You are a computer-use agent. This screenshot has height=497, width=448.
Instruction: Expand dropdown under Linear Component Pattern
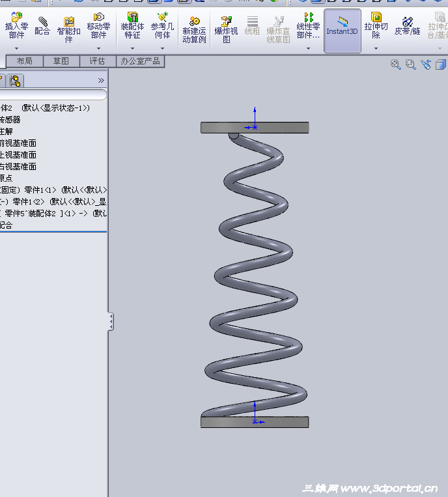pyautogui.click(x=308, y=48)
